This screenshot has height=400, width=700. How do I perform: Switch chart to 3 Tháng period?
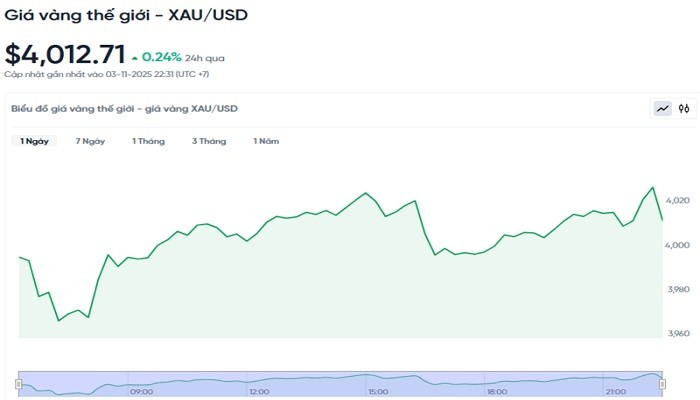pos(209,141)
